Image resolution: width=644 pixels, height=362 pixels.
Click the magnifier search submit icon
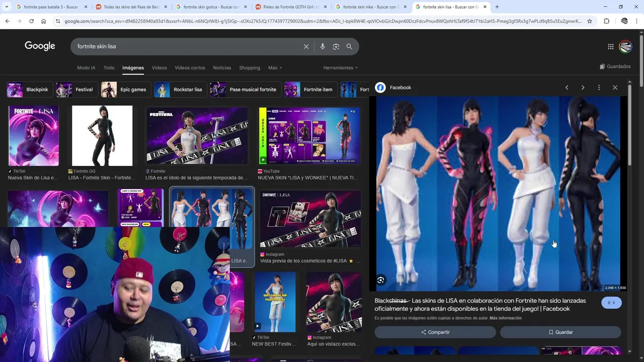349,46
